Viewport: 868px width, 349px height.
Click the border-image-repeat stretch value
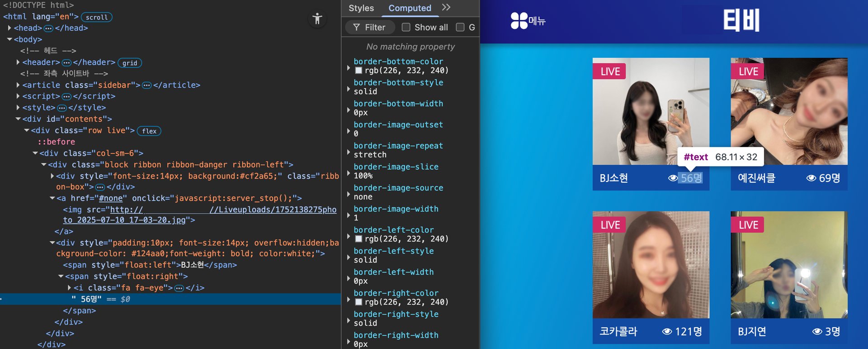coord(370,155)
